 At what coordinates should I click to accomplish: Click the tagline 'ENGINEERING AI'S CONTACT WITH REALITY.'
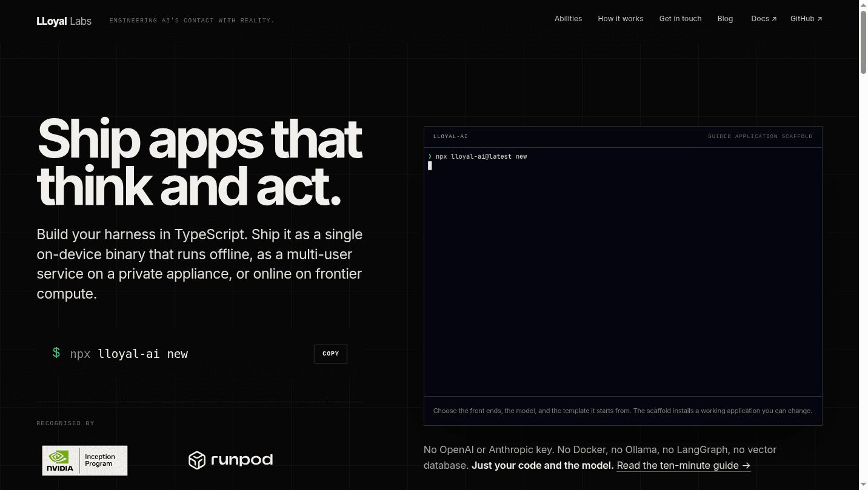point(192,21)
